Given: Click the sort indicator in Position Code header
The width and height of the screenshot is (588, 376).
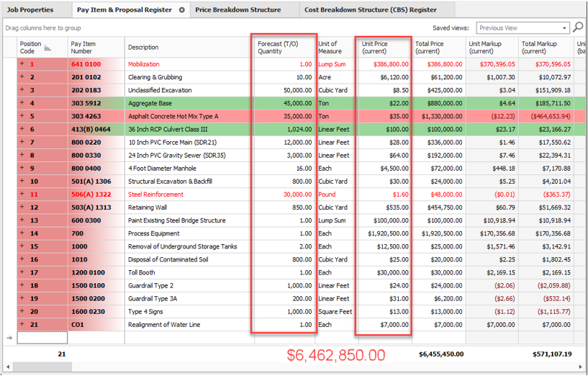Looking at the screenshot, I should [x=48, y=48].
